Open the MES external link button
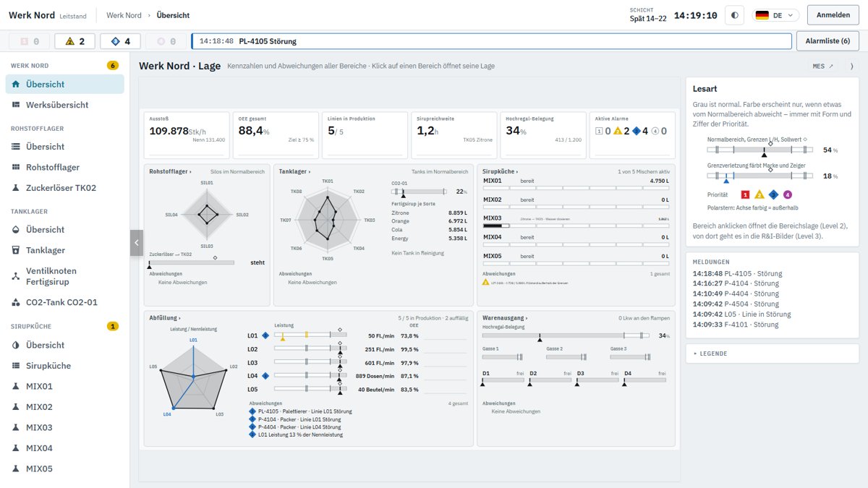 click(822, 67)
